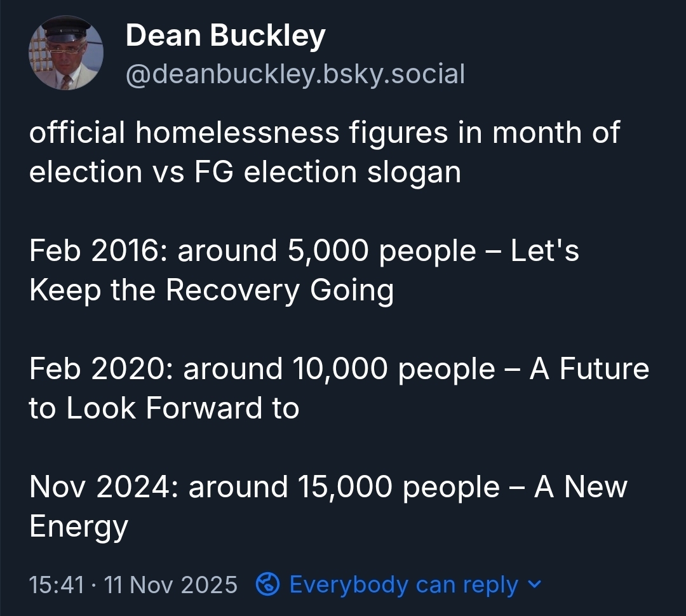This screenshot has width=686, height=616.
Task: Expand the reply settings chevron
Action: [x=535, y=584]
